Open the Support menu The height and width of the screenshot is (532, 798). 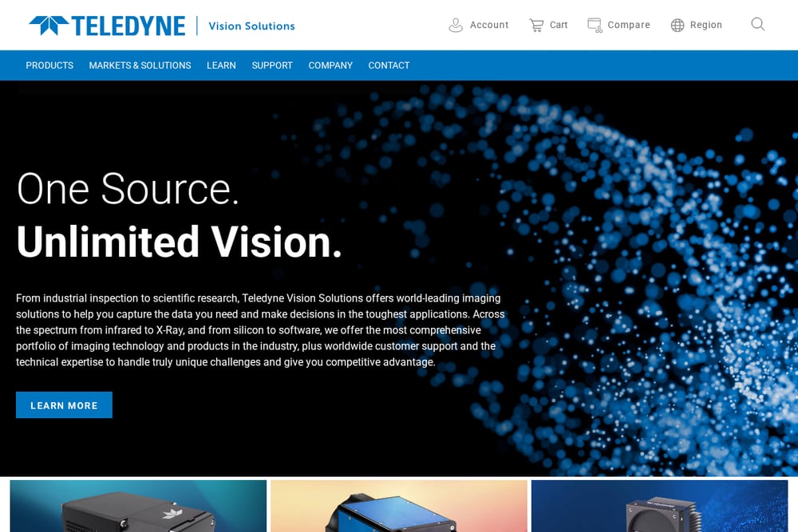click(272, 65)
